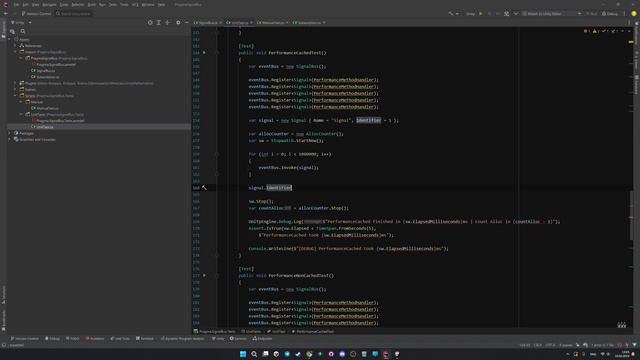The image size is (640, 360).
Task: Open the Edit menu
Action: (25, 4)
